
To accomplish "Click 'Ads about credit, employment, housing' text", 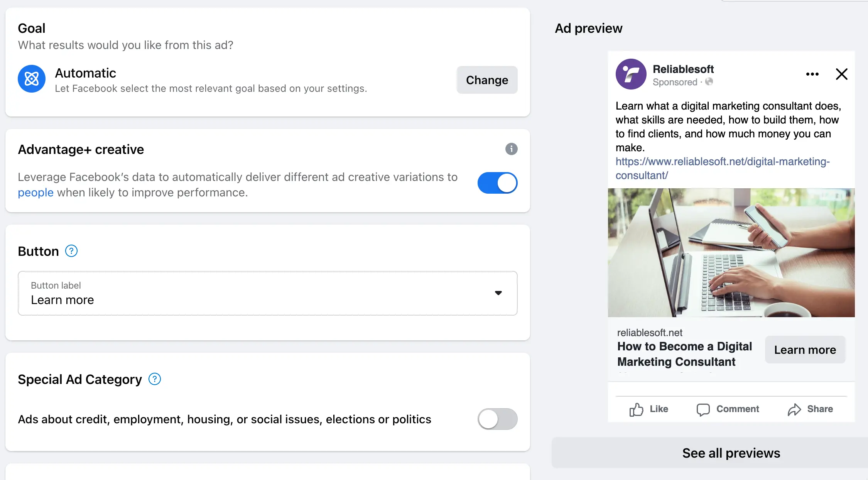I will coord(224,419).
